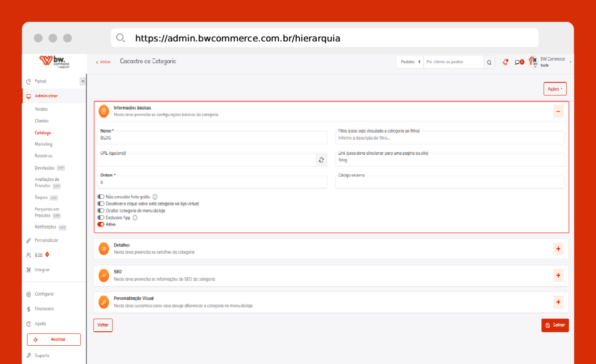Click the Integrar command icon
Image resolution: width=596 pixels, height=364 pixels.
29,270
